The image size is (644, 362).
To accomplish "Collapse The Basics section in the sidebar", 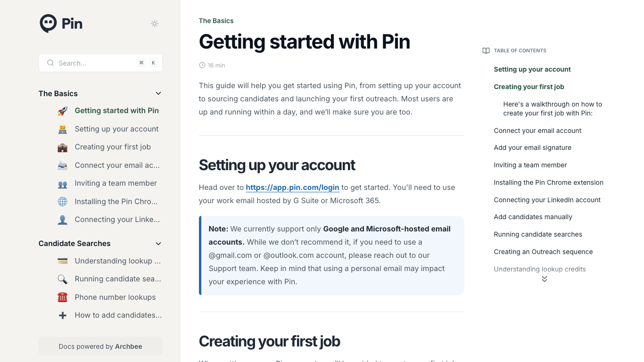I will click(x=158, y=93).
